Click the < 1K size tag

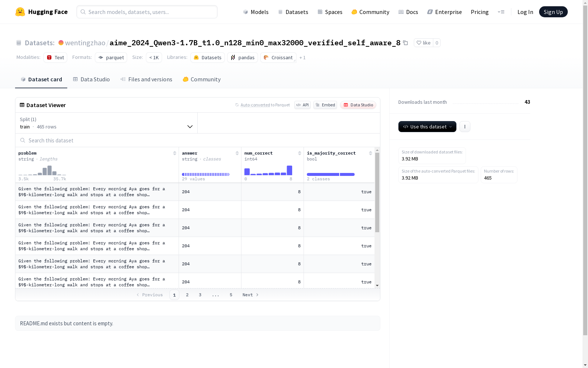[x=154, y=57]
